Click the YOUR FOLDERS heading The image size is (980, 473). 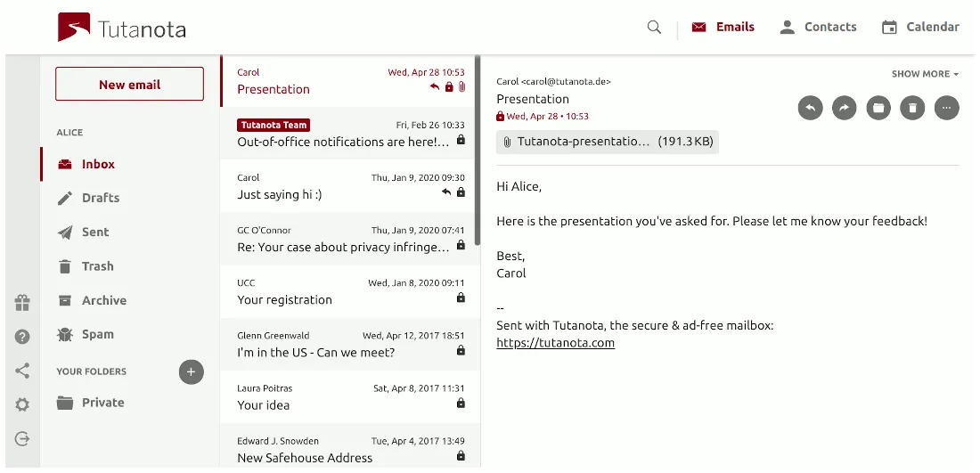91,371
